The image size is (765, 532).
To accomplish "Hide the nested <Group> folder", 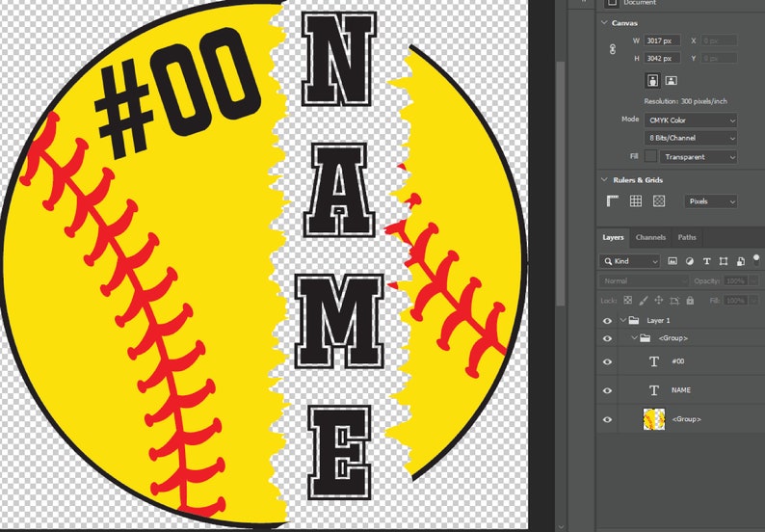I will tap(607, 338).
